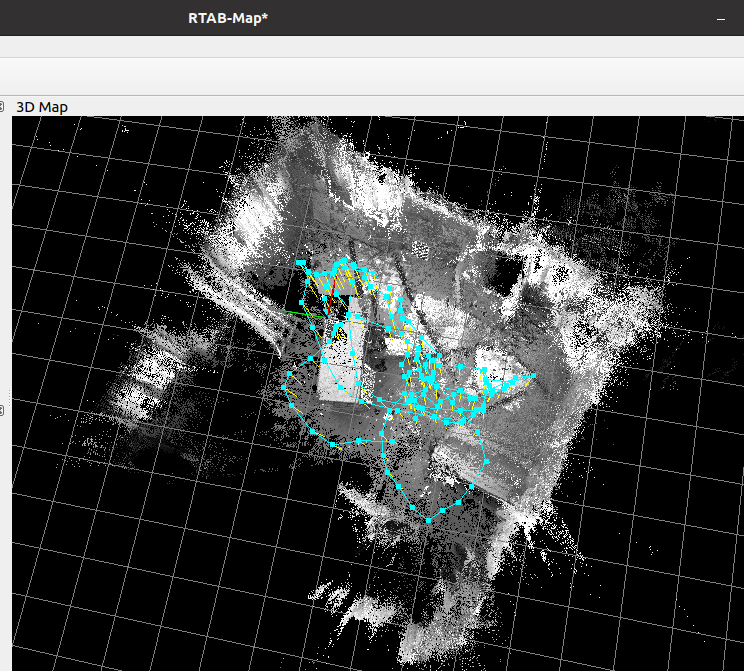Select the 3D Map panel title

[42, 106]
